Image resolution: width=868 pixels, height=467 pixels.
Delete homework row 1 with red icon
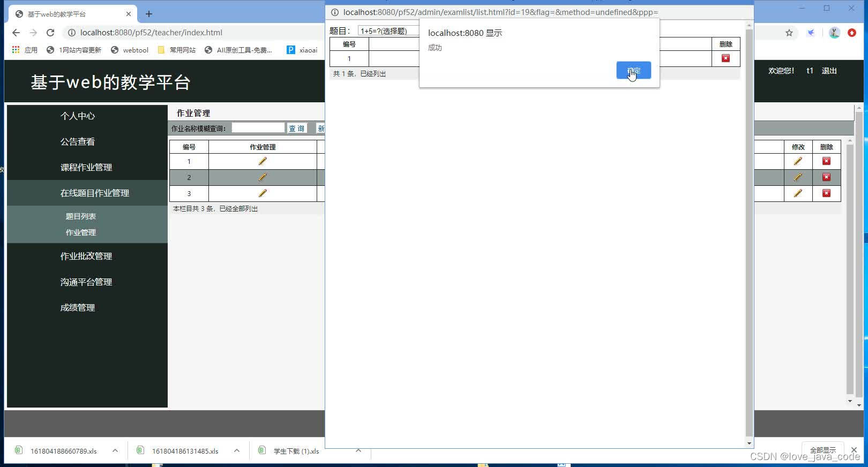pos(826,161)
